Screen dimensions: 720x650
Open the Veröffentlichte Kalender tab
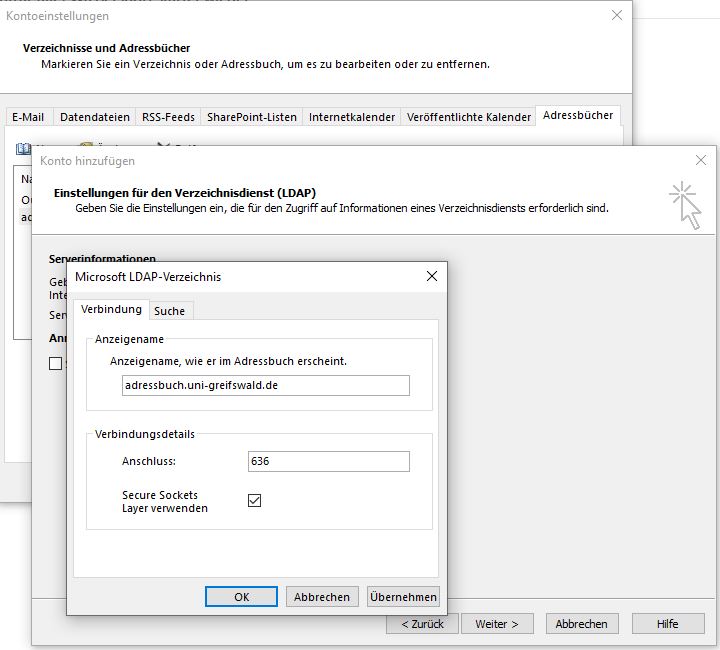click(468, 117)
